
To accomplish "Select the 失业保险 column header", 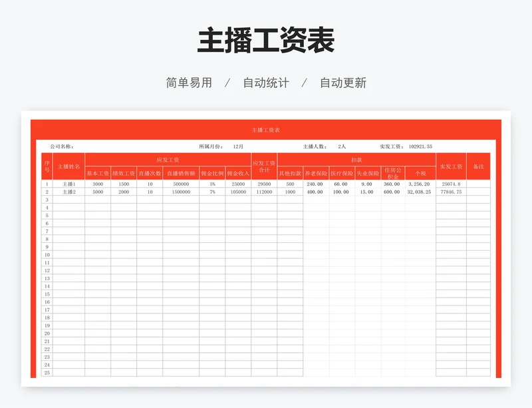I will (x=368, y=173).
